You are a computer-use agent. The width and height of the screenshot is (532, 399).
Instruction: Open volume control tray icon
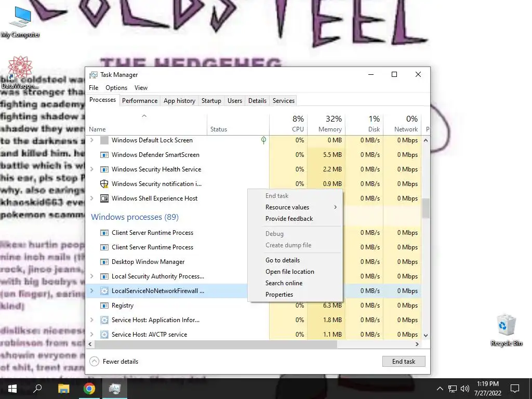(465, 389)
